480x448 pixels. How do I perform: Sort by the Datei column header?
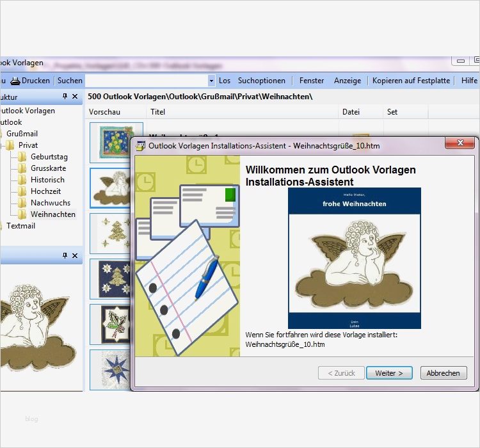(x=360, y=112)
